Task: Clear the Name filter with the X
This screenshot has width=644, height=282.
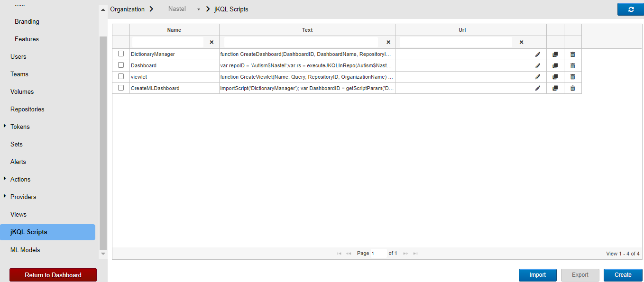Action: [212, 42]
